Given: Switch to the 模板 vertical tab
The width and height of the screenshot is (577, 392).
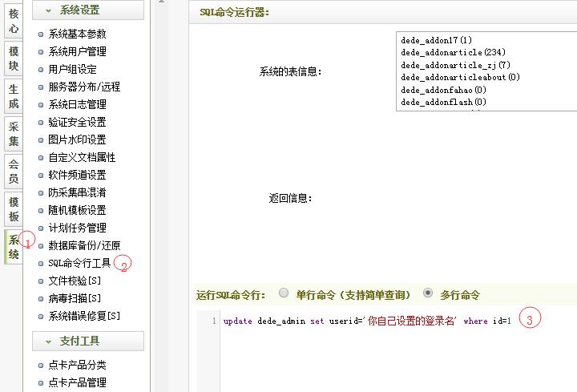Looking at the screenshot, I should 14,209.
